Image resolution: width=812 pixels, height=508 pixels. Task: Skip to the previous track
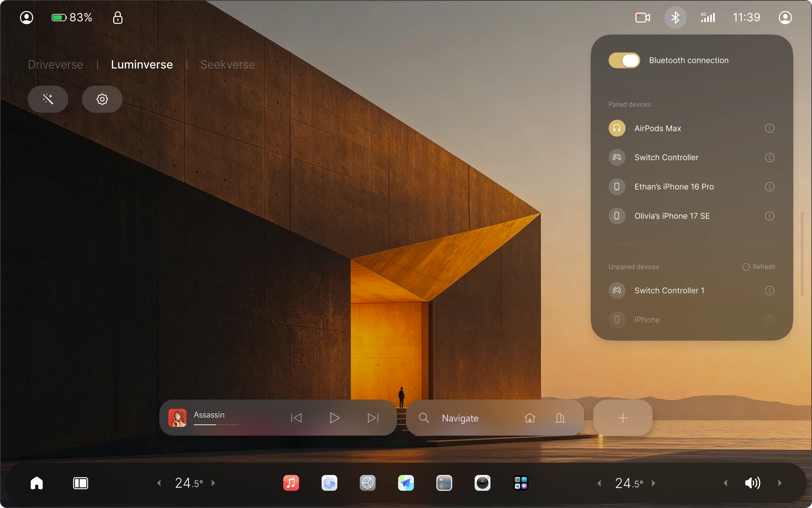[x=296, y=418]
